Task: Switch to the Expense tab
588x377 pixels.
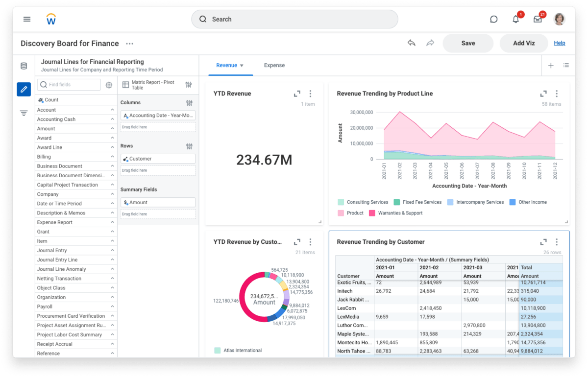Action: coord(274,65)
